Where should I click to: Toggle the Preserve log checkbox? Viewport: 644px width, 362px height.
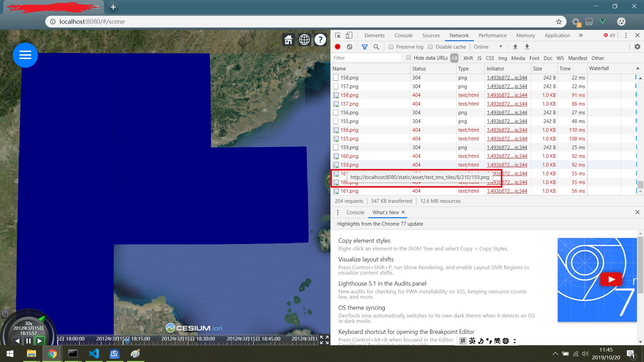point(390,47)
